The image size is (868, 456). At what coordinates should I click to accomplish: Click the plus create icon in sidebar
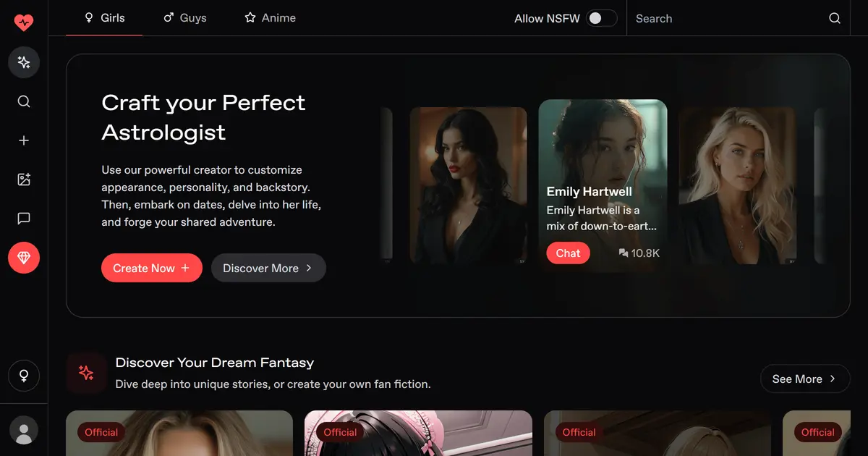(x=24, y=140)
